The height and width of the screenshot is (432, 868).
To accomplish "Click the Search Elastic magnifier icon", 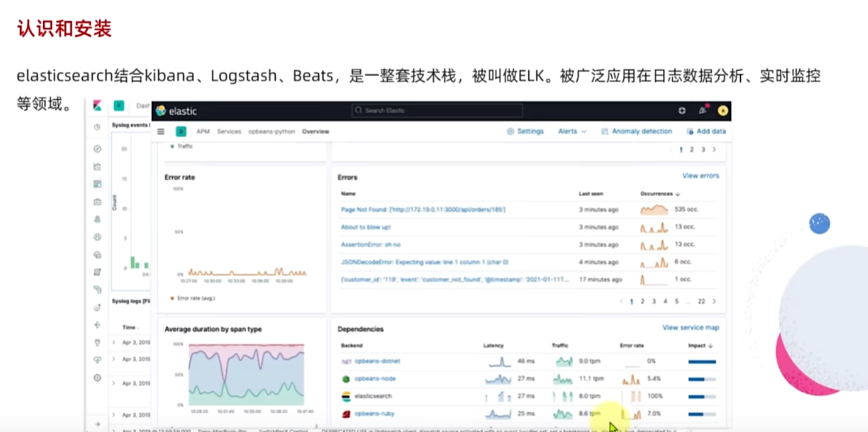I will 359,111.
